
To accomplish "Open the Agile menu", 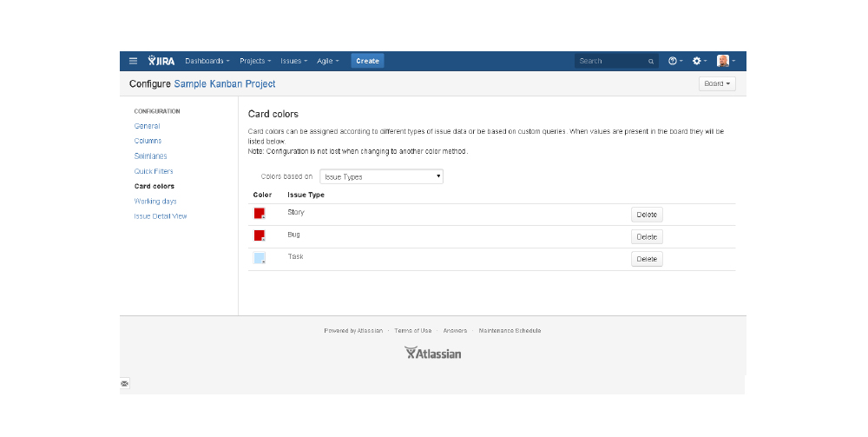I will pyautogui.click(x=328, y=61).
